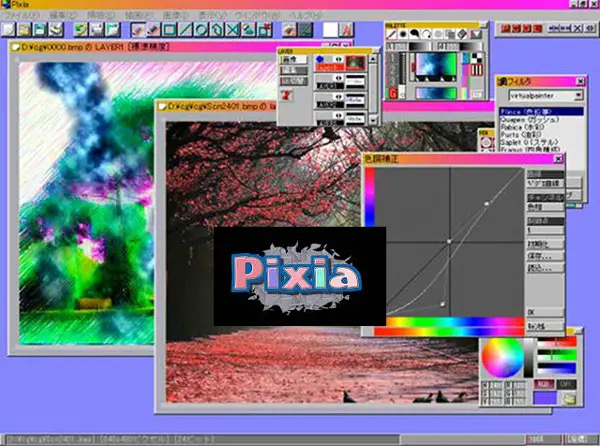Screen dimensions: 600x446
Task: Click the red G button in Palette panel
Action: click(392, 93)
